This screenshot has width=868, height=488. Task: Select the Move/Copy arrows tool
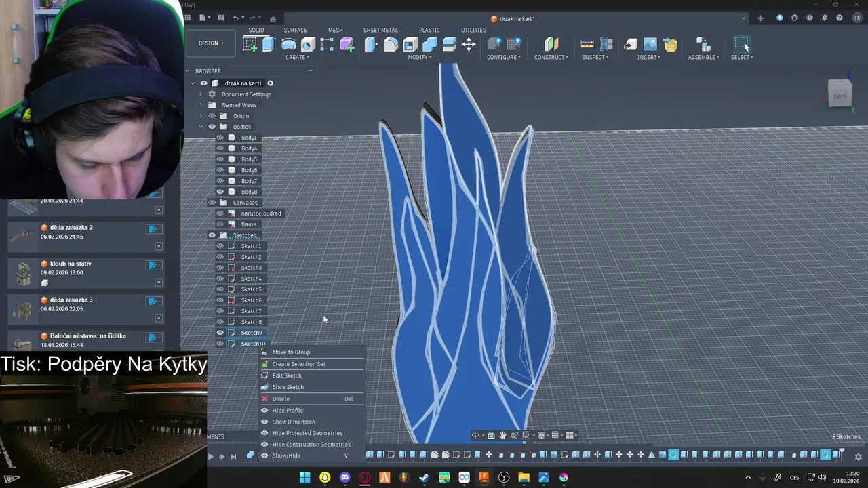pos(469,45)
